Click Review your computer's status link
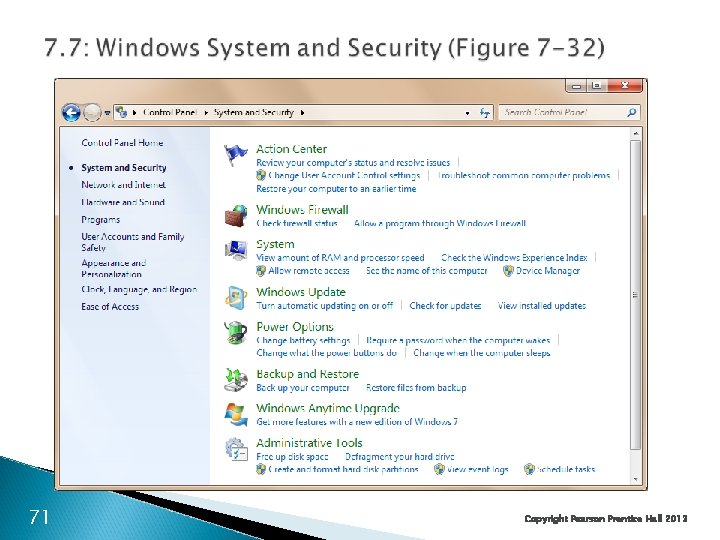Screen dimensions: 720x540 tap(353, 163)
